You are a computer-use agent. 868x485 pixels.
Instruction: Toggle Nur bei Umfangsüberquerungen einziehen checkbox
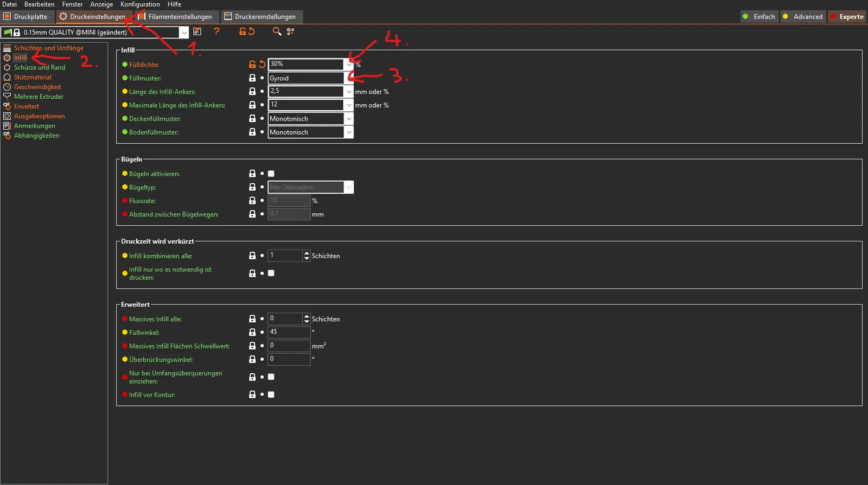point(271,376)
